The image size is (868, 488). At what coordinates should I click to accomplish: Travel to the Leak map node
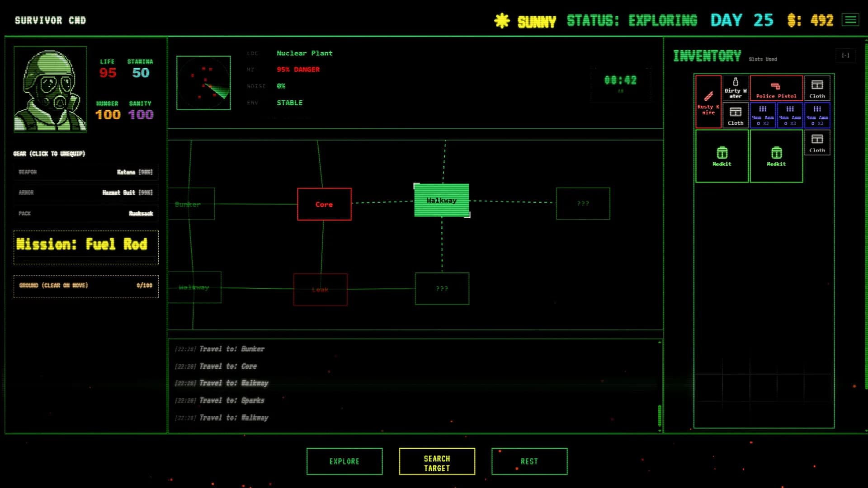[321, 289]
